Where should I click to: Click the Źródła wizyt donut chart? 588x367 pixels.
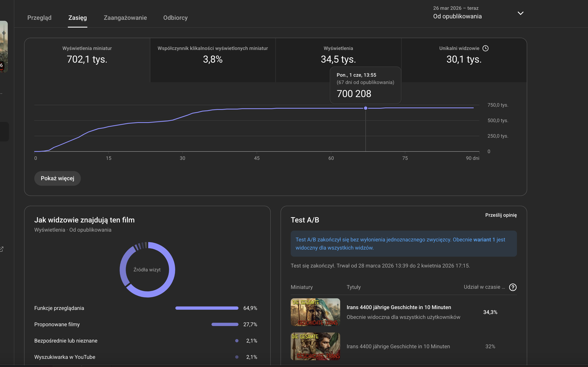click(147, 270)
